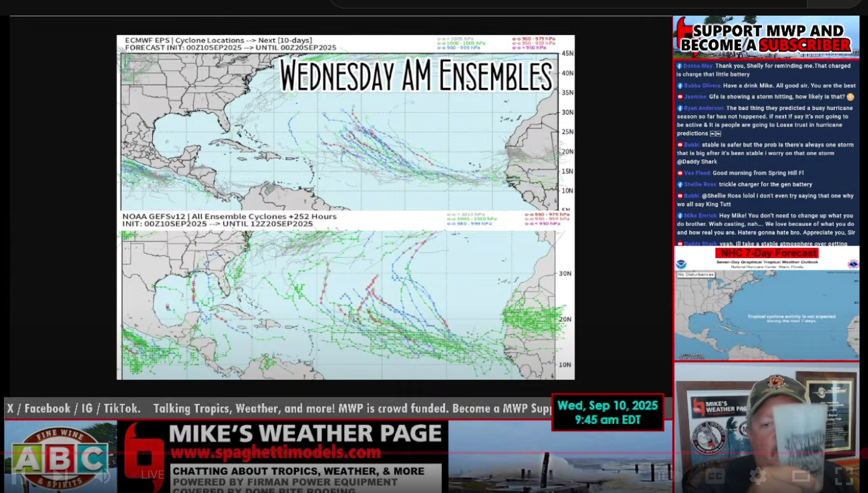The image size is (868, 493).
Task: Switch to theater mode
Action: [801, 476]
